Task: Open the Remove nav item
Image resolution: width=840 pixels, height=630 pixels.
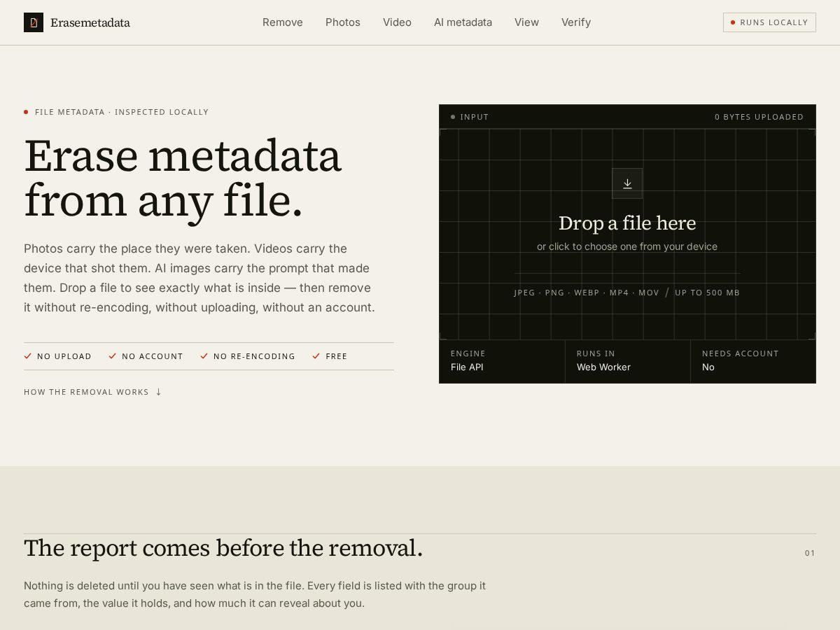Action: click(x=283, y=22)
